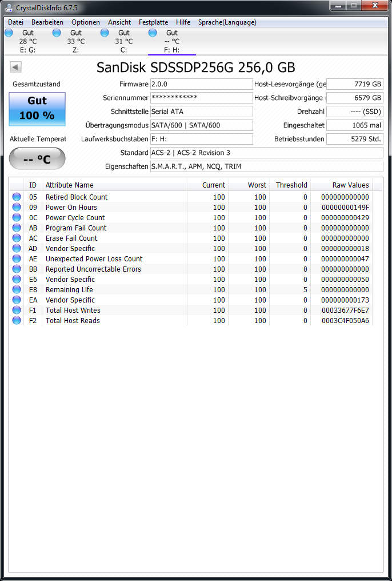Click the blue orb above C: disk
This screenshot has width=392, height=581.
(x=105, y=33)
